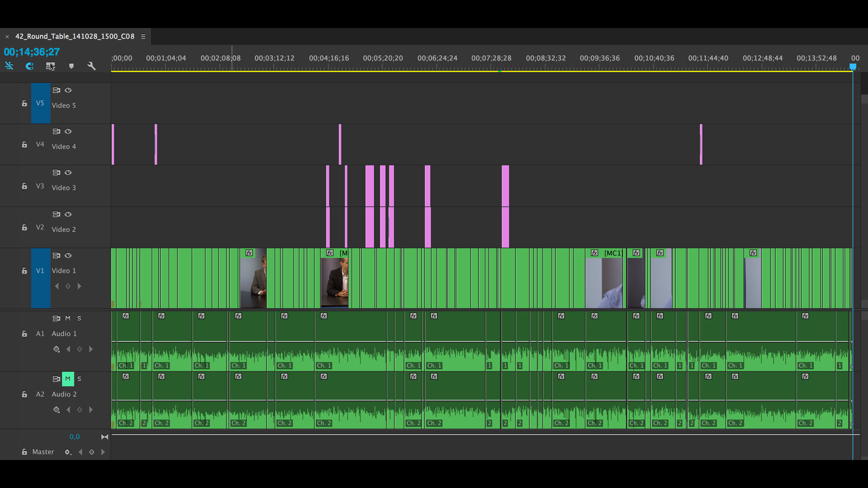Click Master track go-to-end icon by 0,0
This screenshot has height=488, width=868.
tap(104, 437)
